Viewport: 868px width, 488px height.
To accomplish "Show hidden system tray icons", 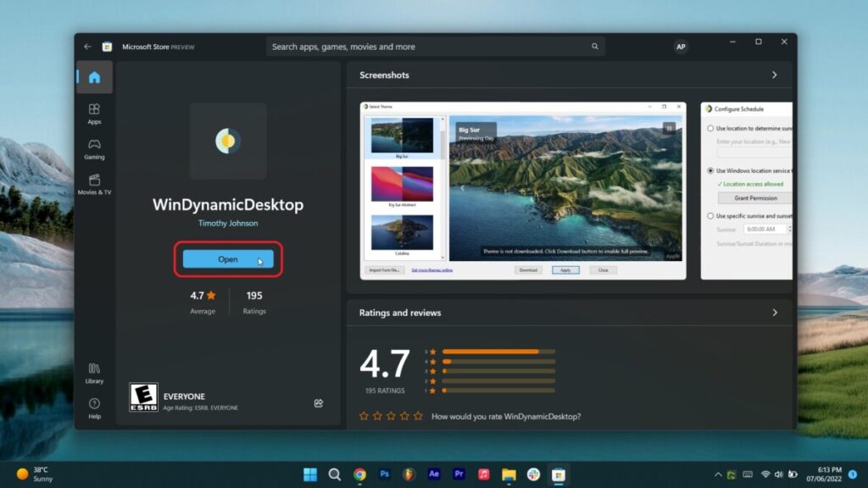I will tap(718, 474).
